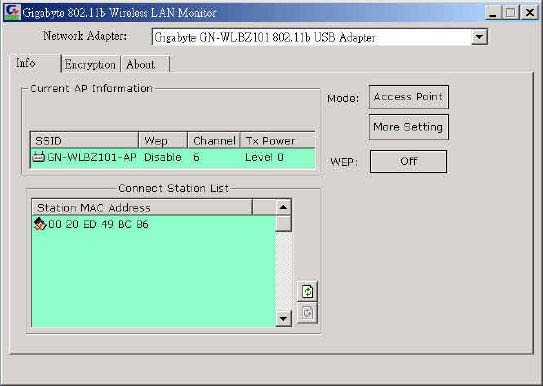543x386 pixels.
Task: Close the Wireless LAN Monitor window
Action: point(530,13)
